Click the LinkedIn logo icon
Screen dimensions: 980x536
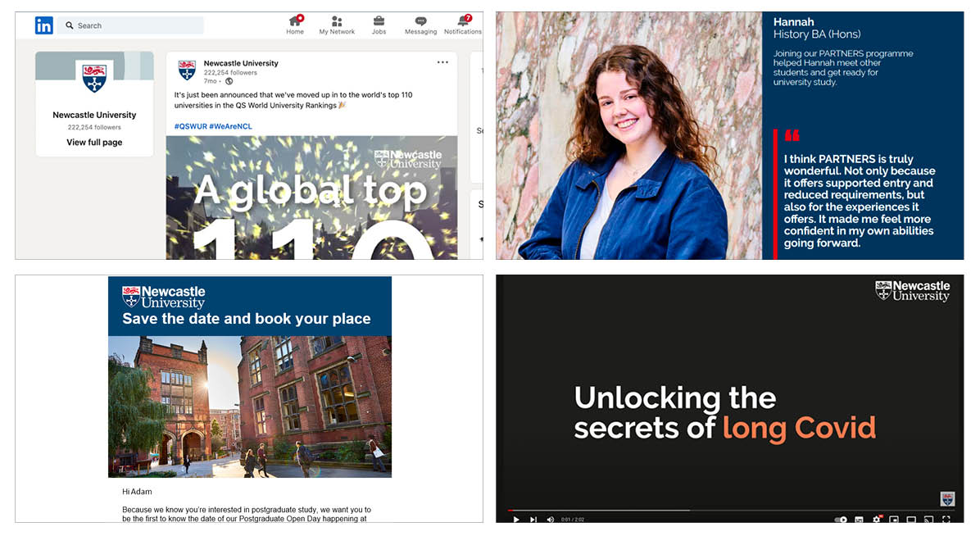43,25
